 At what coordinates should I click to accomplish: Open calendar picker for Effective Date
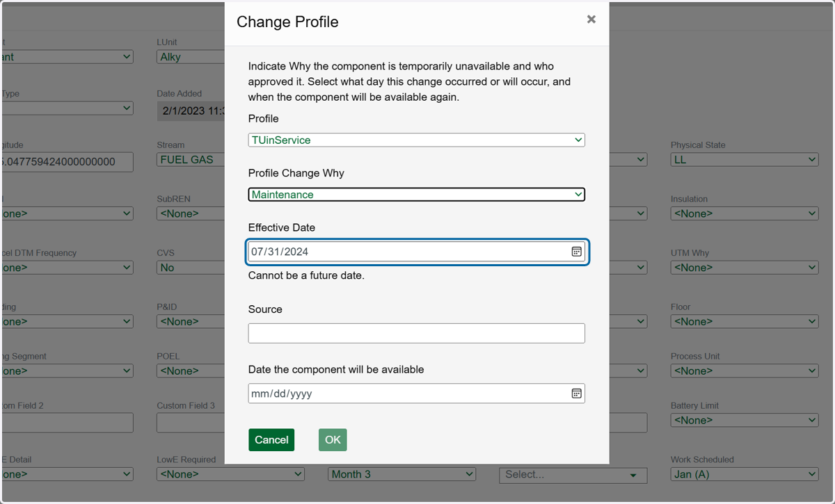[x=576, y=252]
